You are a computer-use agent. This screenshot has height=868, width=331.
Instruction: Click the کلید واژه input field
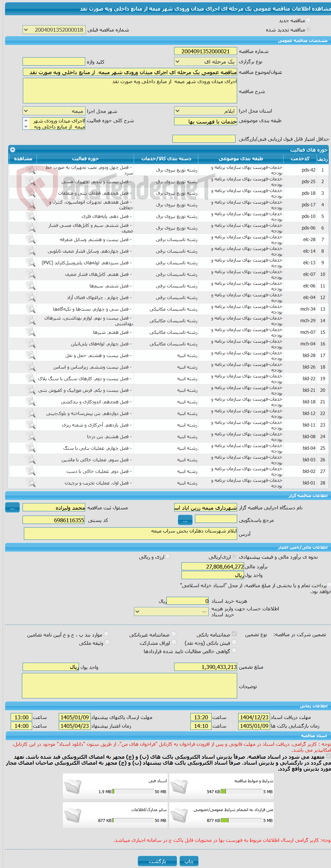[x=54, y=62]
